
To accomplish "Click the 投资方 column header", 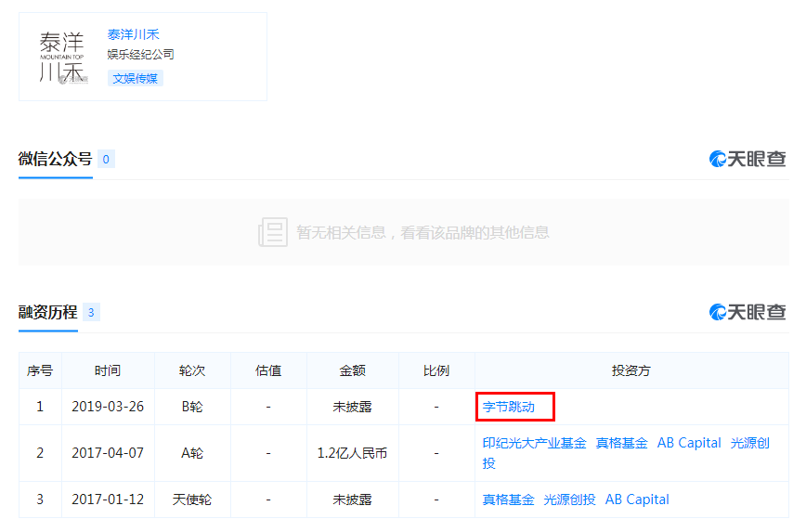I will pos(631,370).
